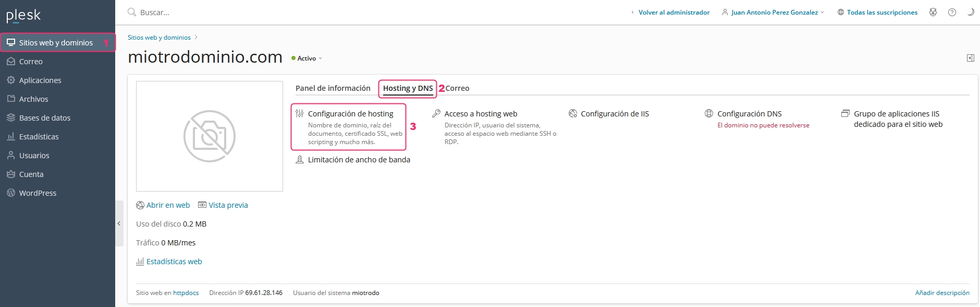Click the key icon for Acceso a hosting web

pyautogui.click(x=436, y=114)
